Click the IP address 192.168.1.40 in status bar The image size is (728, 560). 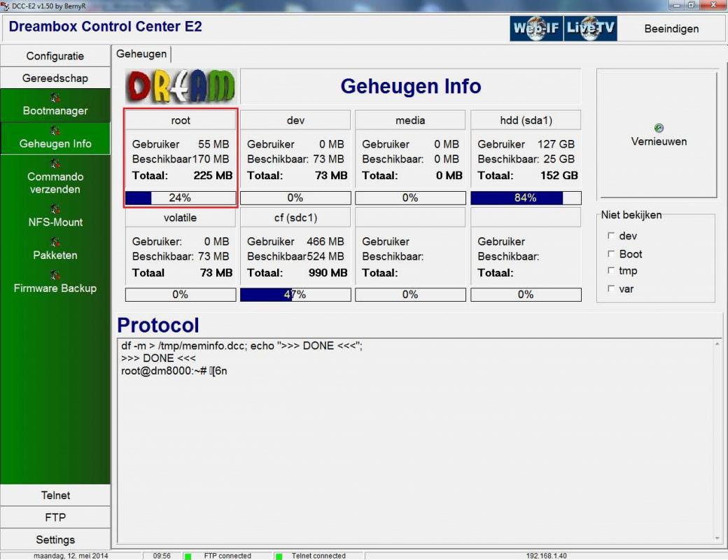point(546,556)
